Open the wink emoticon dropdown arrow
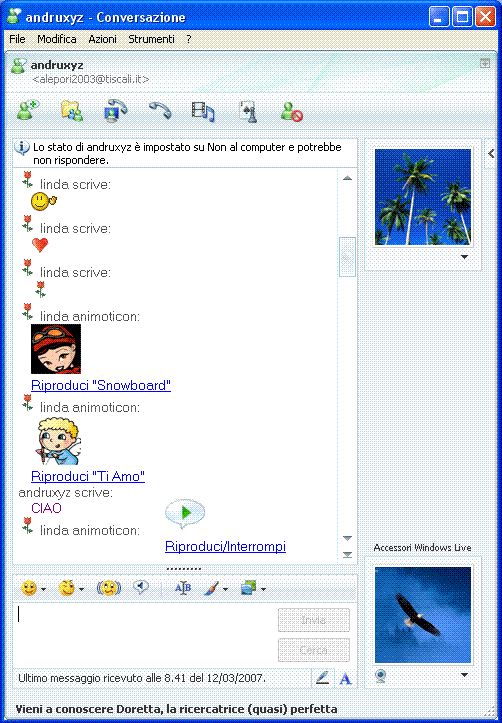 [82, 589]
